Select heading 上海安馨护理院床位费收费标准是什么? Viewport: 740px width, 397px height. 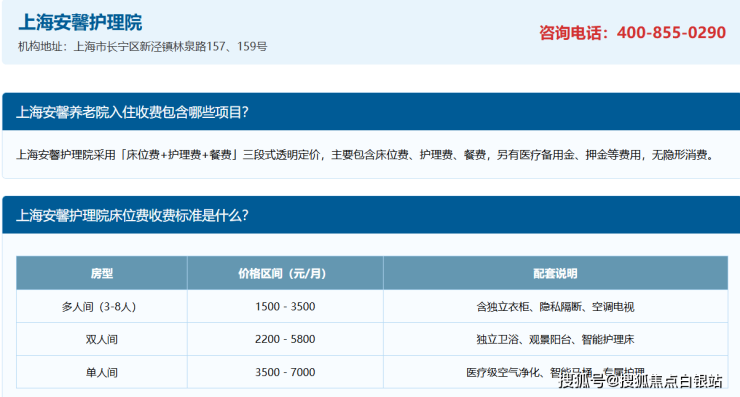(x=132, y=215)
